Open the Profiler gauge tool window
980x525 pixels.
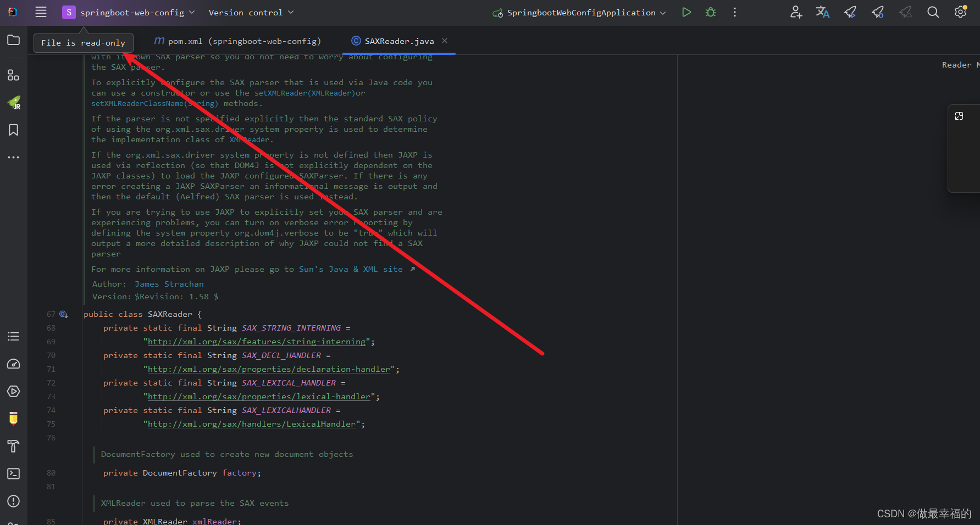(13, 364)
